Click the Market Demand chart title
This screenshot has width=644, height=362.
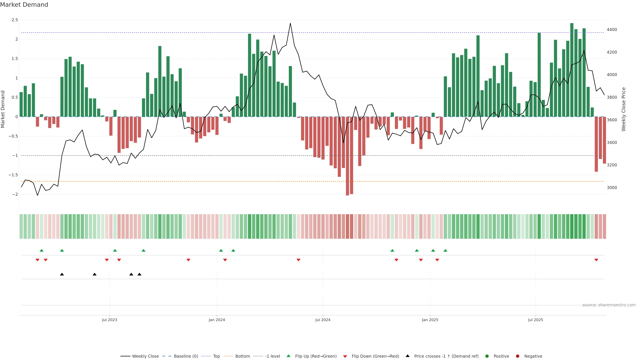24,5
